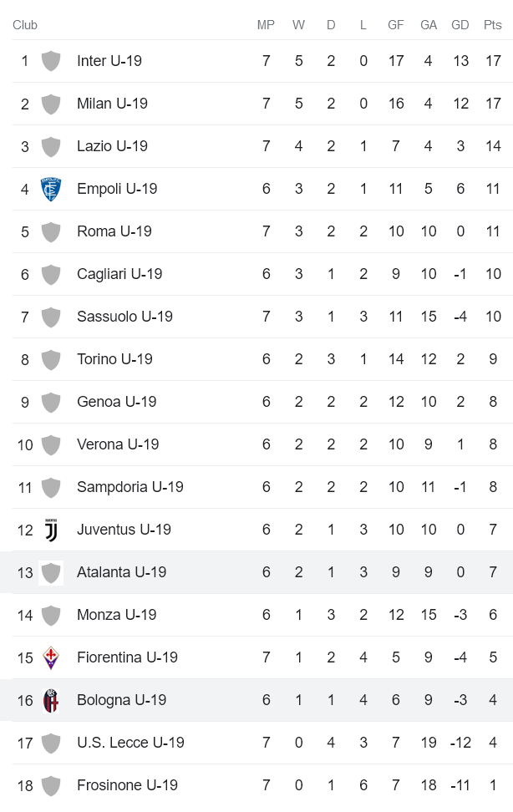Click the Fiorentina U-19 club crest
The image size is (513, 812).
51,657
